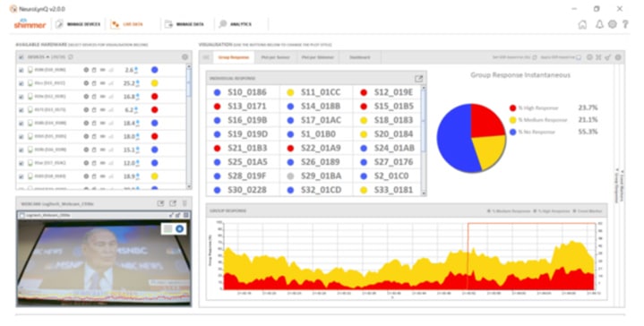Select subject S22_01A9 in Individual Response
This screenshot has height=326, width=644.
315,148
